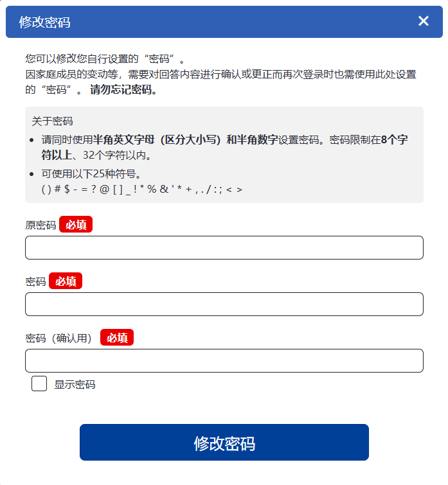Click the bold 8个字符以上 text
Viewport: 448px width, 485px height.
pyautogui.click(x=393, y=140)
